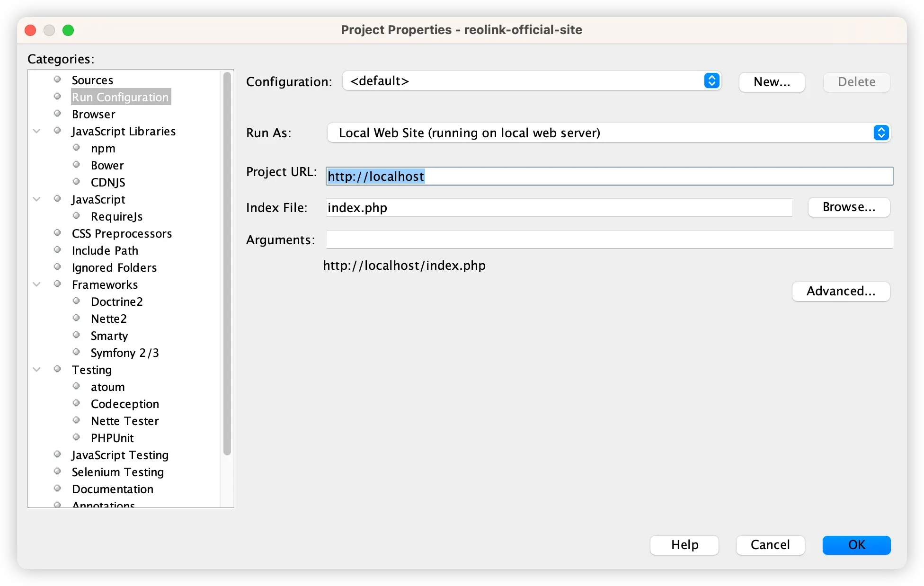Click the Advanced... button
This screenshot has width=924, height=586.
click(841, 291)
